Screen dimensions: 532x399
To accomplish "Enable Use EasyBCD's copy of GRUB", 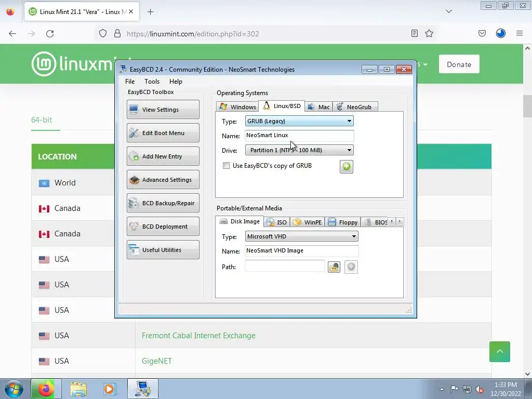I will (226, 166).
